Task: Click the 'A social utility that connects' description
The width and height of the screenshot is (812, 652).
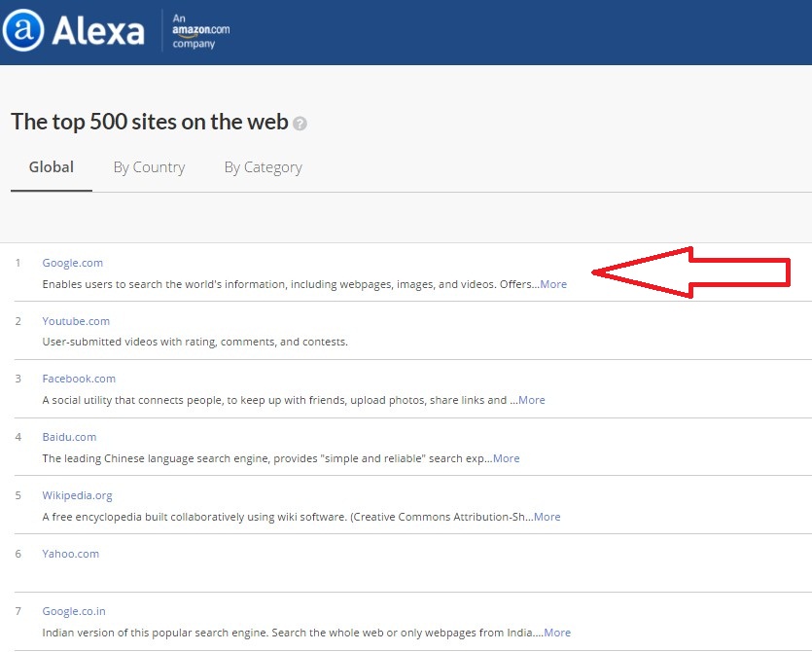Action: pos(280,400)
